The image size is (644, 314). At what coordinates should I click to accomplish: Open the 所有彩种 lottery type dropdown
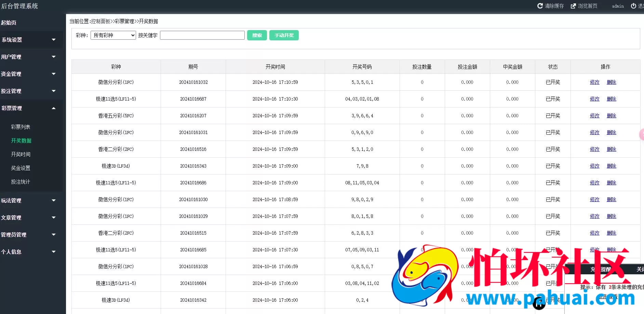[113, 35]
